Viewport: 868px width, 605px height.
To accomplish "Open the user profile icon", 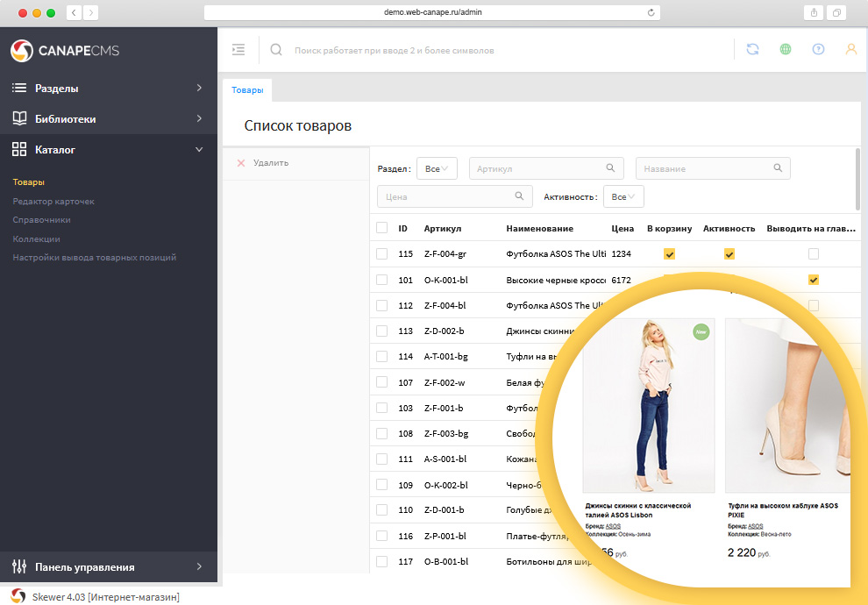I will tap(850, 50).
